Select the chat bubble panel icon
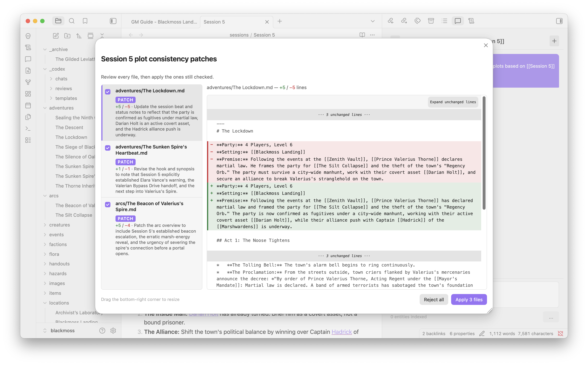588x365 pixels. pos(458,21)
